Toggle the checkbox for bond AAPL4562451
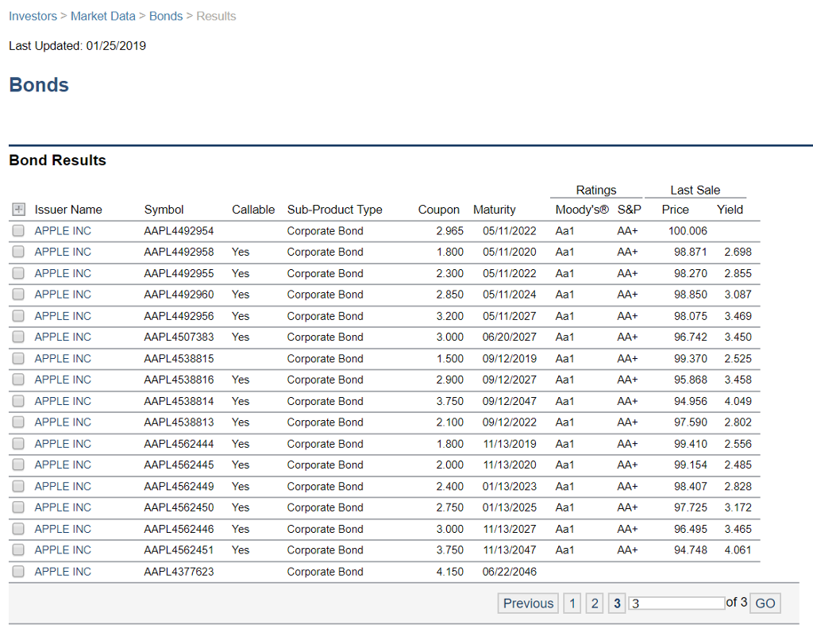The height and width of the screenshot is (644, 813). click(x=18, y=550)
